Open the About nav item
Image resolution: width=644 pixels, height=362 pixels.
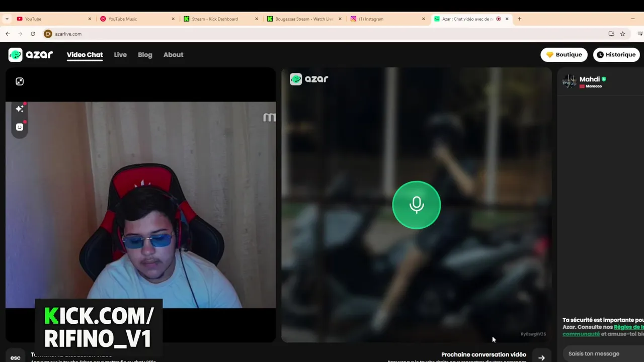click(173, 55)
